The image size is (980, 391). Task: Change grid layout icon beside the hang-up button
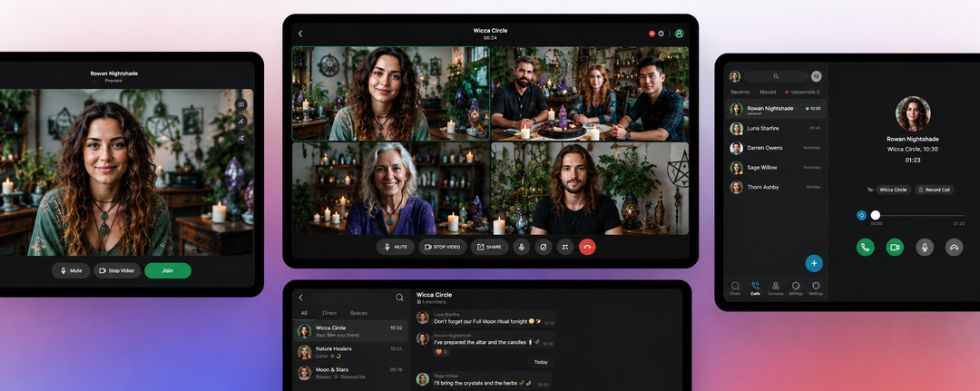click(x=565, y=247)
